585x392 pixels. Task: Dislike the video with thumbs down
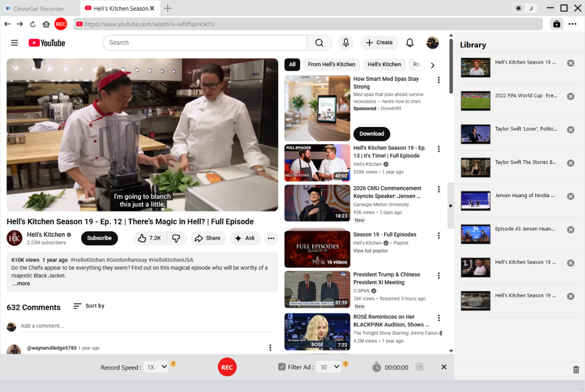[177, 238]
